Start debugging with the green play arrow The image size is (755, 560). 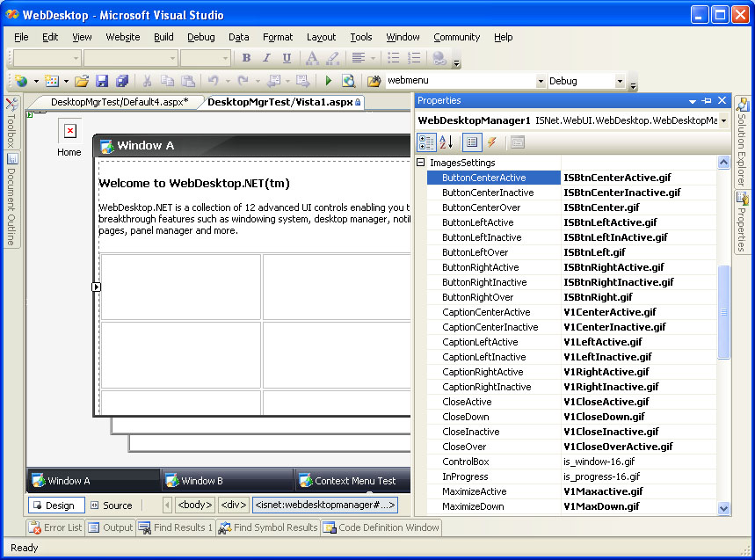click(328, 81)
